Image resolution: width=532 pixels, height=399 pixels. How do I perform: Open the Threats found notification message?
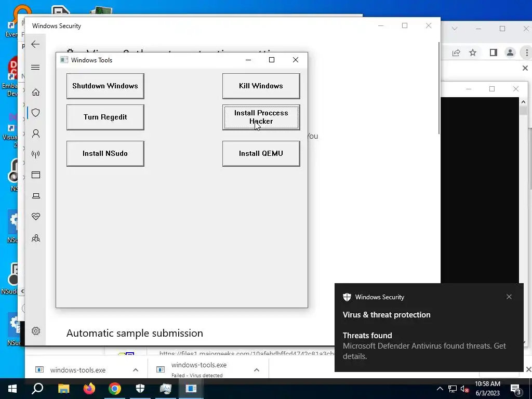tap(424, 346)
